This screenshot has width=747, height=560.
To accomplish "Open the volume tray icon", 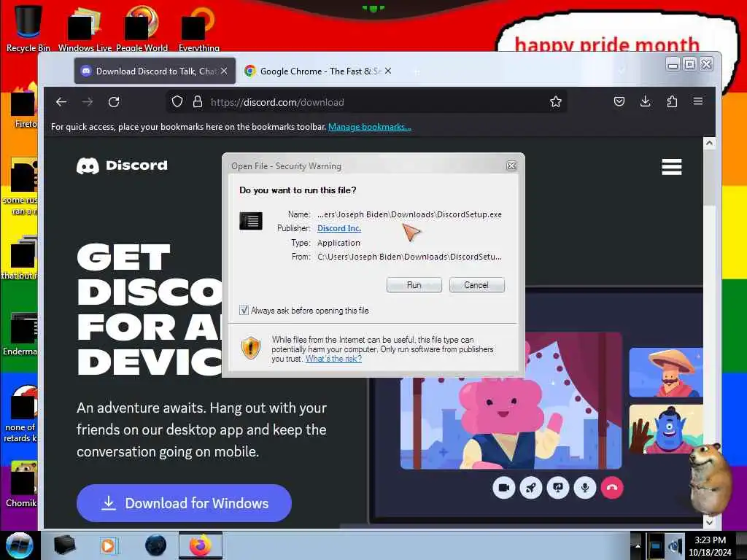I will (674, 545).
